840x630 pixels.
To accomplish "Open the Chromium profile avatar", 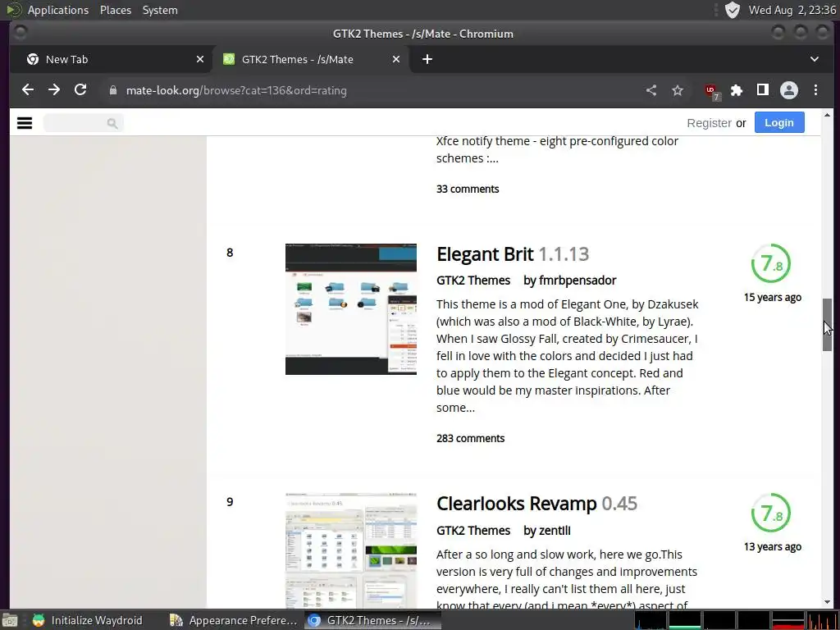I will (x=788, y=90).
